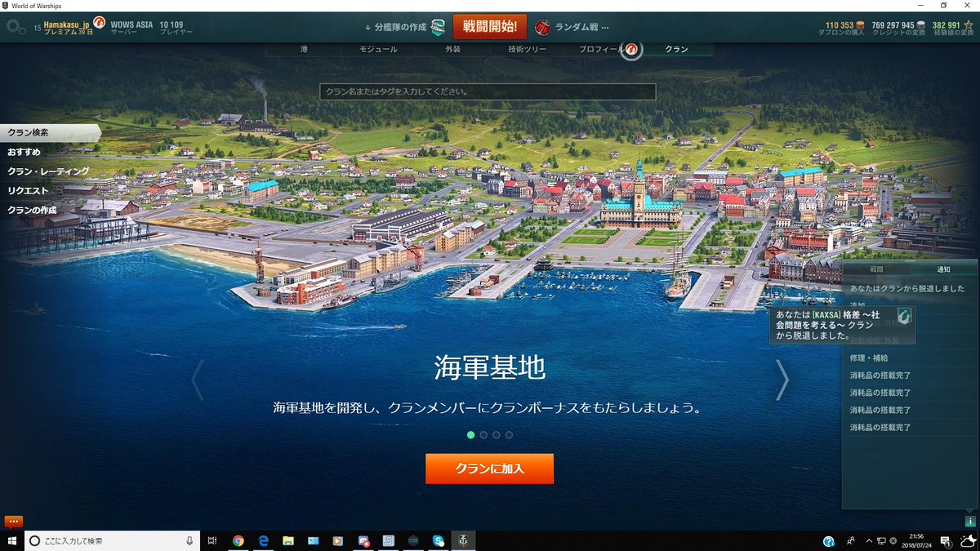This screenshot has height=551, width=980.
Task: Click the doubloon coin icon
Action: pos(861,24)
